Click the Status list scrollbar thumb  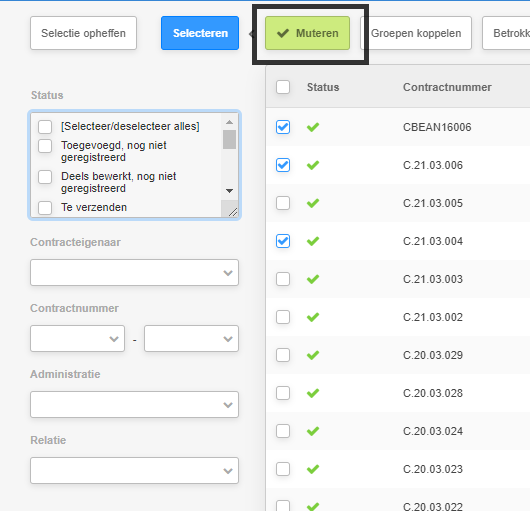tap(230, 140)
